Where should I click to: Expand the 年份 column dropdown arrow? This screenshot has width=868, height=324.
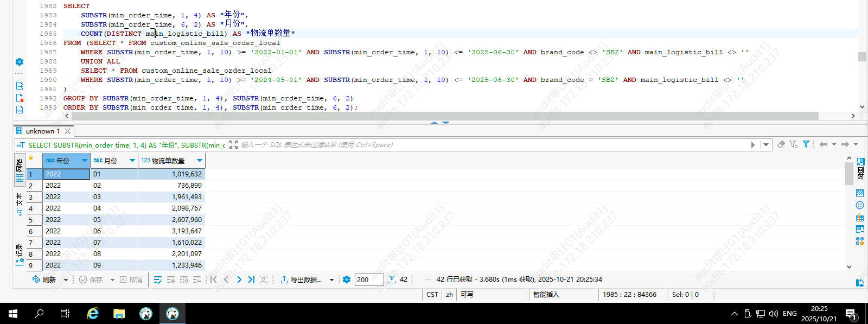(84, 161)
